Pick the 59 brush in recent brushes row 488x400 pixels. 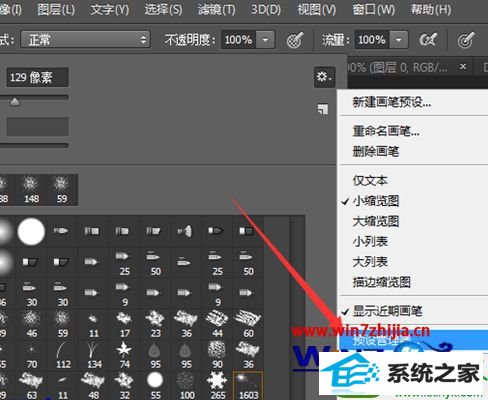point(62,189)
